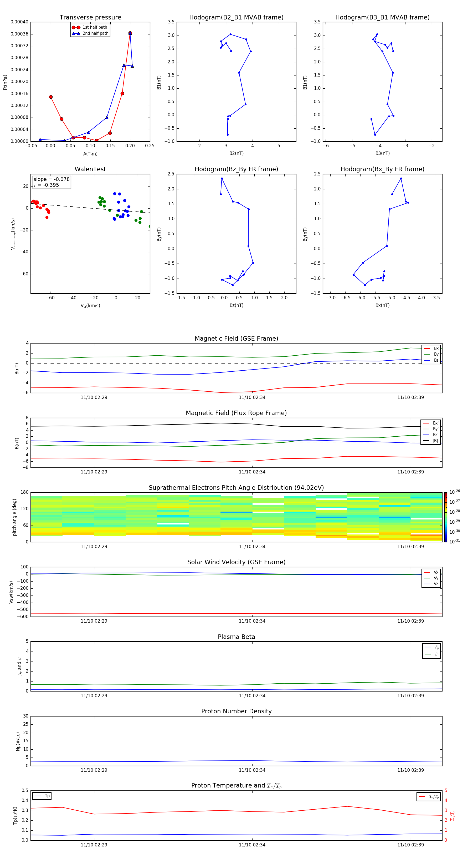Click the "B2(nT)" x-axis label

coord(236,153)
